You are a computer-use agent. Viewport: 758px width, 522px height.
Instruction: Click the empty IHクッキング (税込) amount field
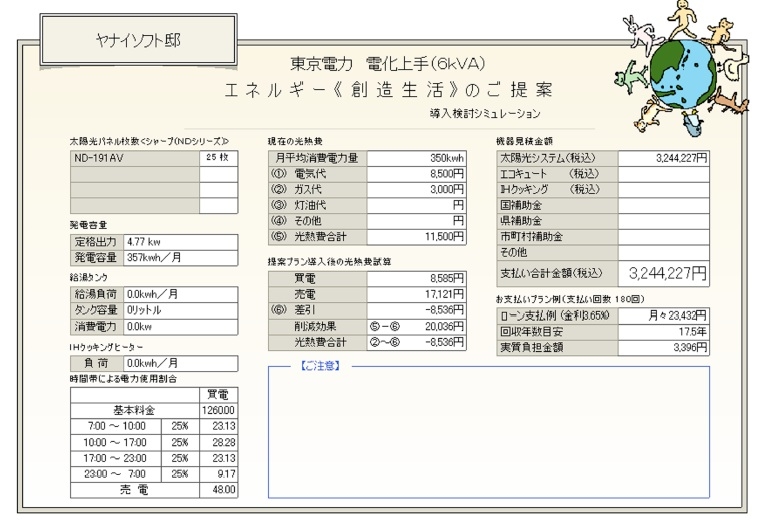coord(664,189)
